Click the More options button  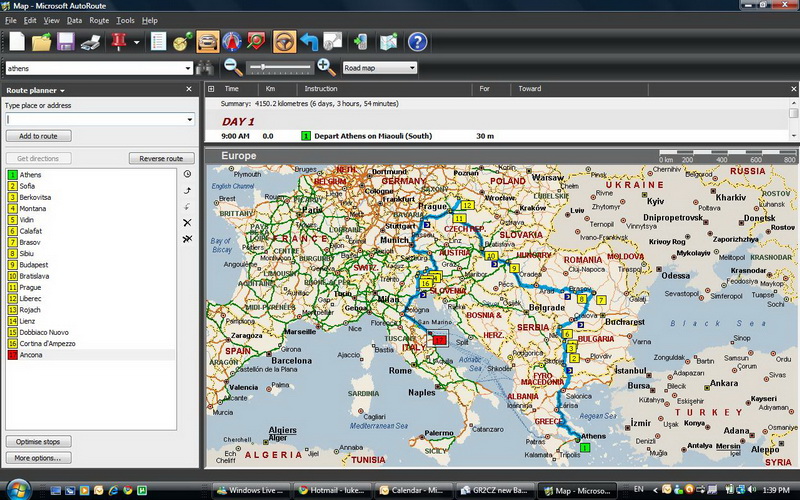[x=38, y=458]
